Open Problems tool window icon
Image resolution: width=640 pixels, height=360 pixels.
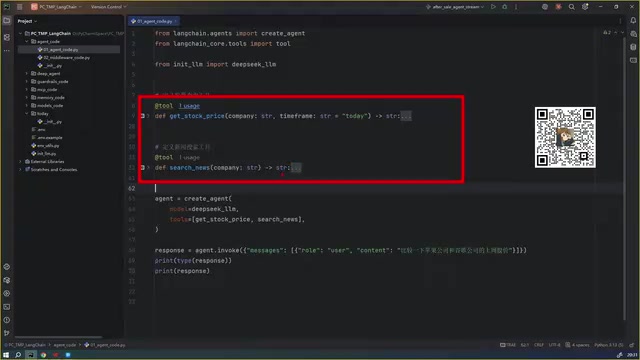7,320
